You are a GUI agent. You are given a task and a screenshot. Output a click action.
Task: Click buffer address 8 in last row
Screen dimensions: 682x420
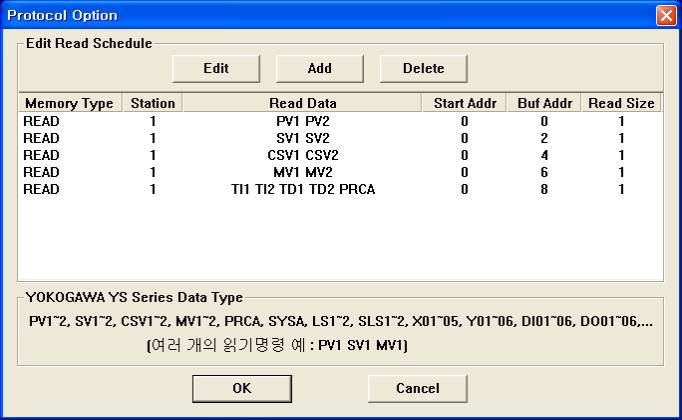[x=543, y=189]
